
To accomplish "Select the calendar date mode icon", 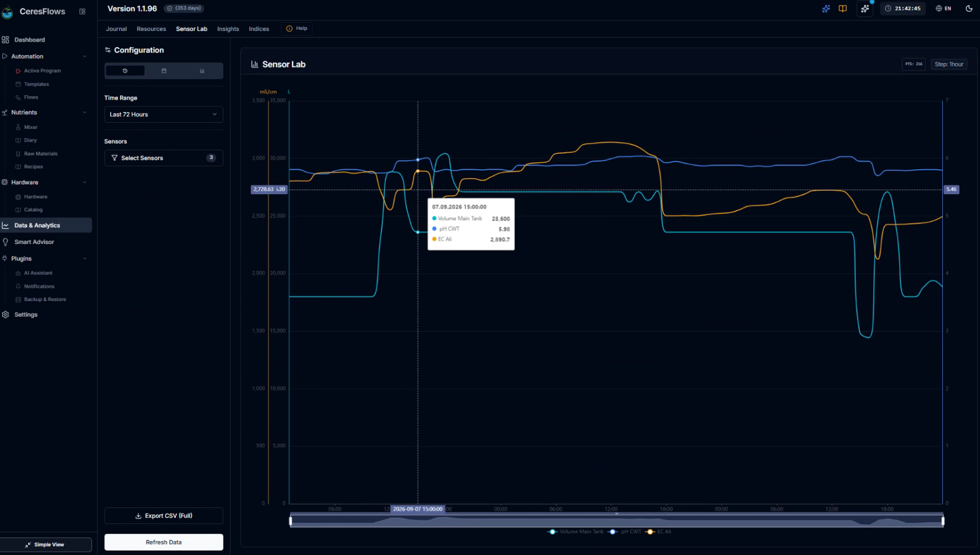I will tap(164, 71).
